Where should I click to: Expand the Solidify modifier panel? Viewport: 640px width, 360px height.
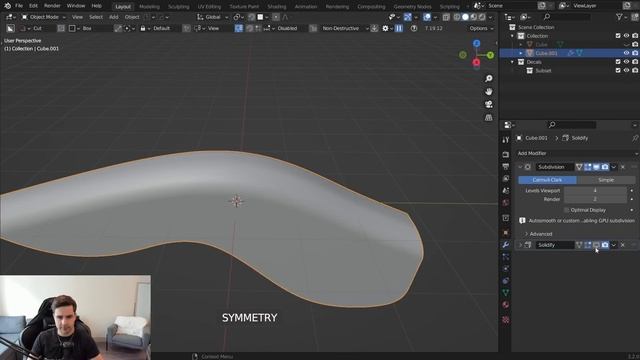coord(520,245)
